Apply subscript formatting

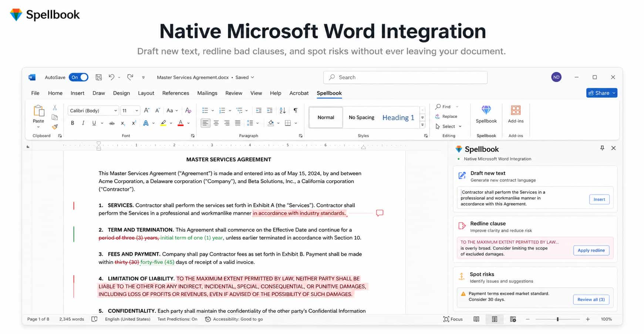click(123, 123)
